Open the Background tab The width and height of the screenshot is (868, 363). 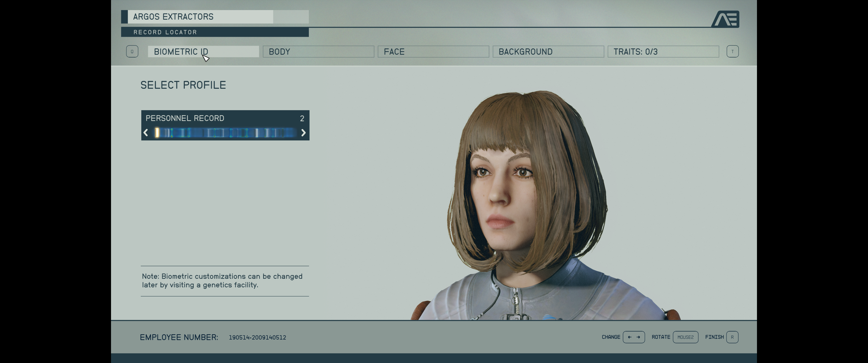(548, 51)
